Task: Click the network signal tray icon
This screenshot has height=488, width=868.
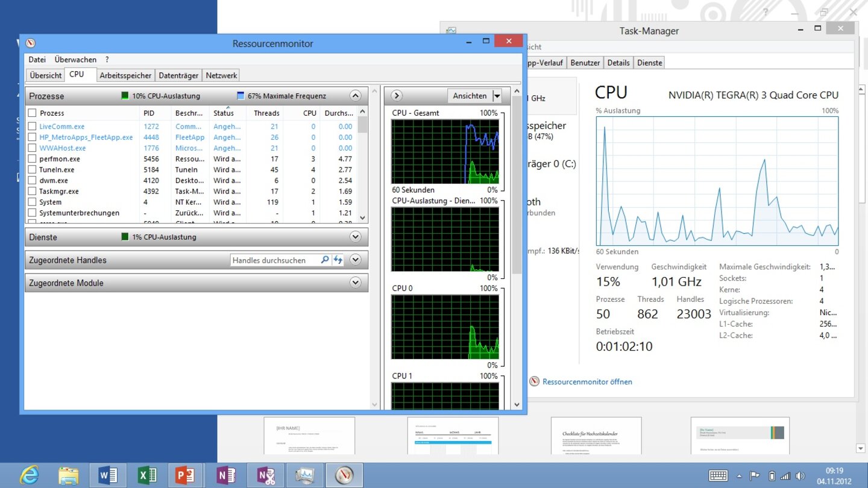Action: (x=785, y=476)
